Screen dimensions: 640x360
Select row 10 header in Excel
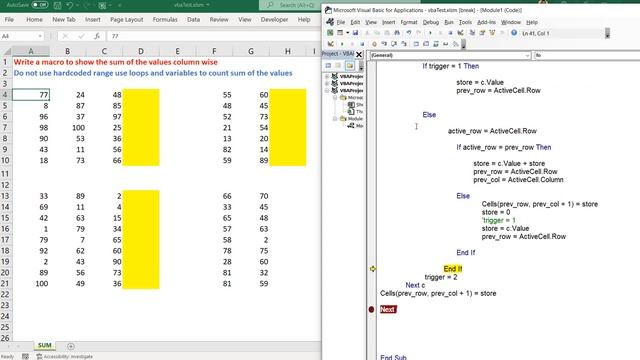5,160
